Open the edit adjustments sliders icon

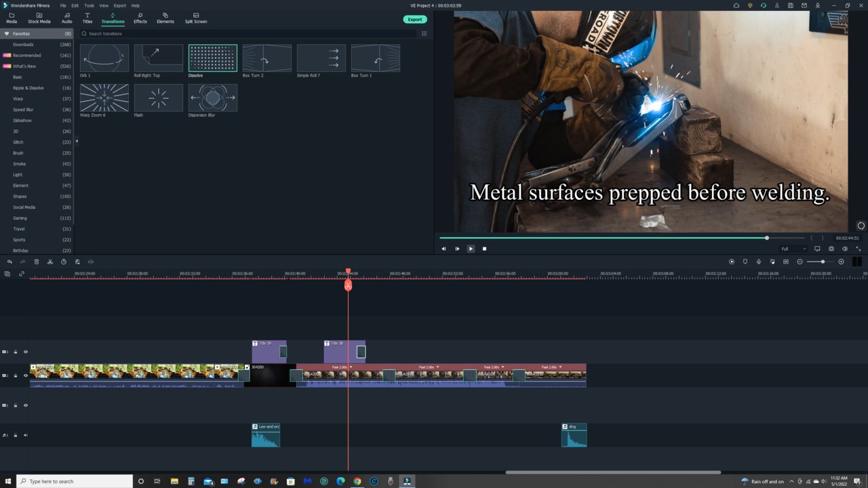77,262
